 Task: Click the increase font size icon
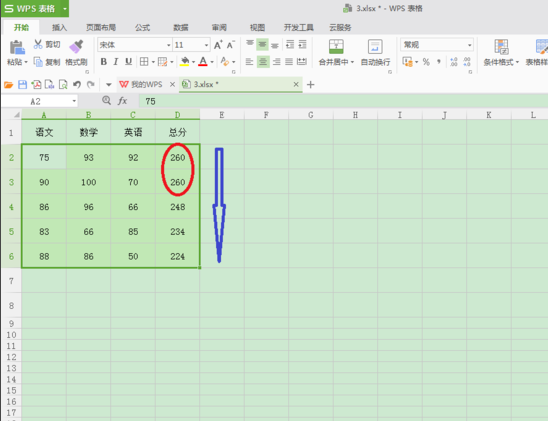(x=218, y=45)
